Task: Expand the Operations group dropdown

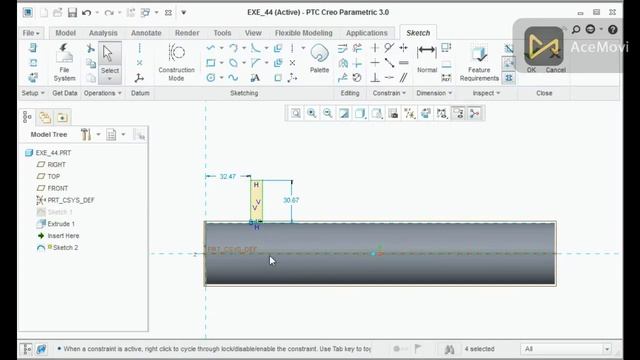Action: 102,93
